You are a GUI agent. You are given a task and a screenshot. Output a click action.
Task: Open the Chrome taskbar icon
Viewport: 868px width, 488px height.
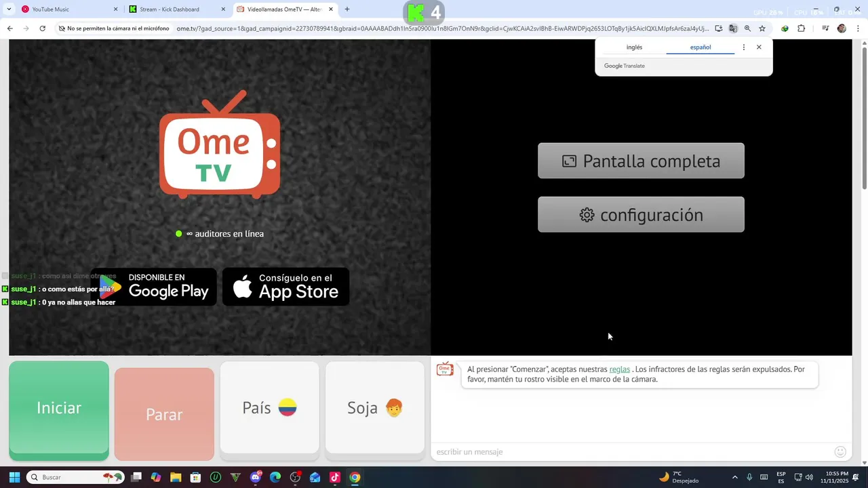tap(355, 477)
